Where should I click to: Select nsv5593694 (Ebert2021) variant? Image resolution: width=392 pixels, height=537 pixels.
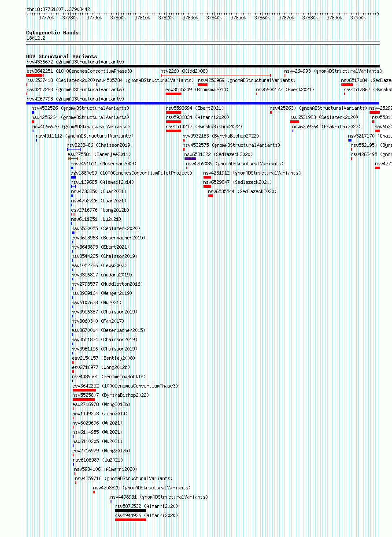point(195,108)
